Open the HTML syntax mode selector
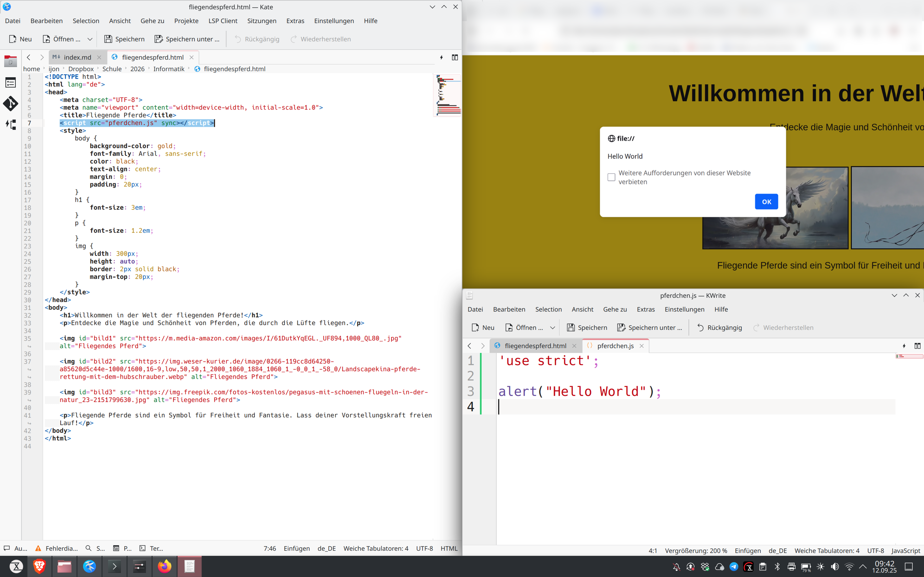Screen dimensions: 924x577 (449, 548)
